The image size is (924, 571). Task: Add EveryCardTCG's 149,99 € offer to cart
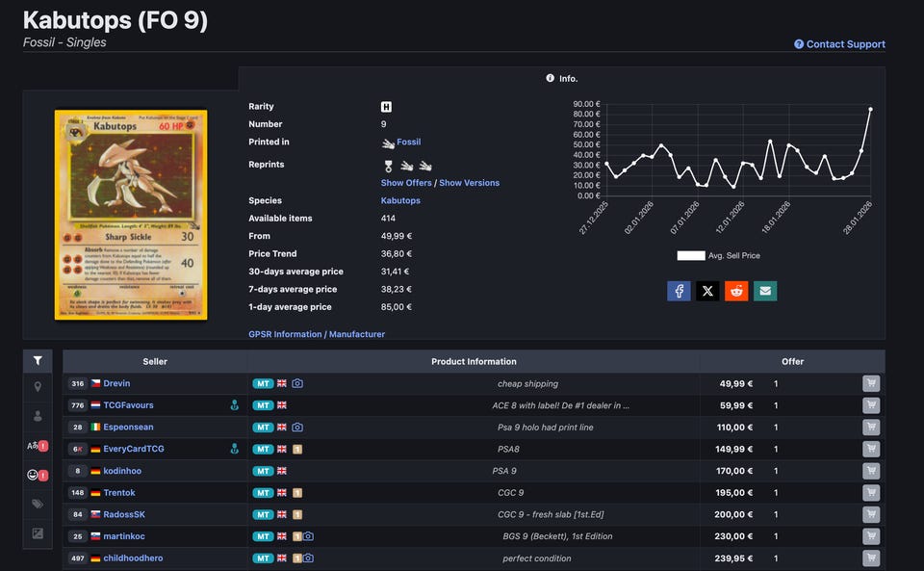pos(871,449)
